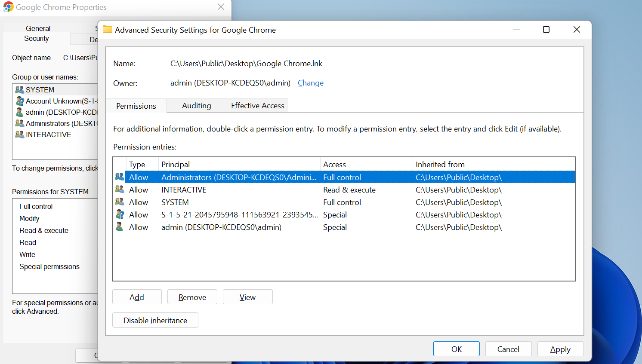Select the General tab of Chrome Properties
The width and height of the screenshot is (642, 364).
[x=38, y=28]
